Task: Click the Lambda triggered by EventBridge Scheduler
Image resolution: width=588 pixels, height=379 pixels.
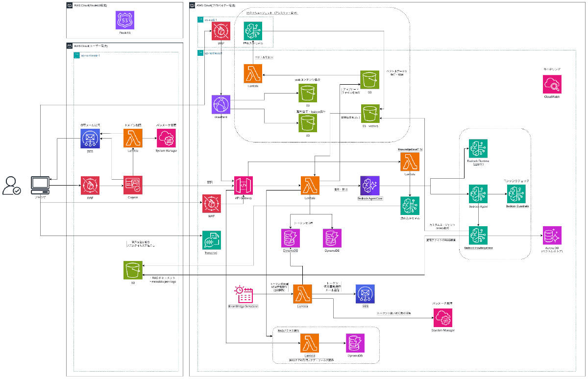Action: (x=302, y=294)
